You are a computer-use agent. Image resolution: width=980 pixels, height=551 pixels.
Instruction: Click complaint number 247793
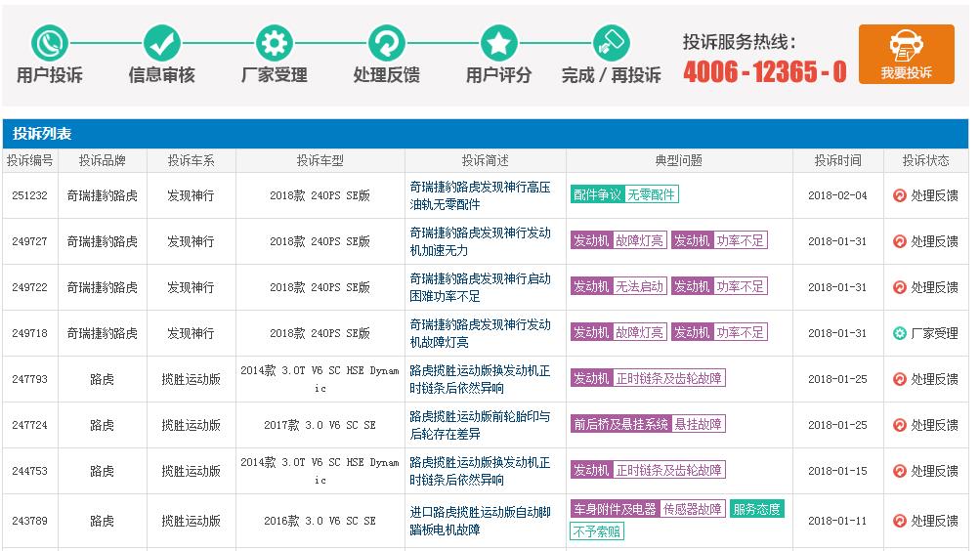point(29,379)
